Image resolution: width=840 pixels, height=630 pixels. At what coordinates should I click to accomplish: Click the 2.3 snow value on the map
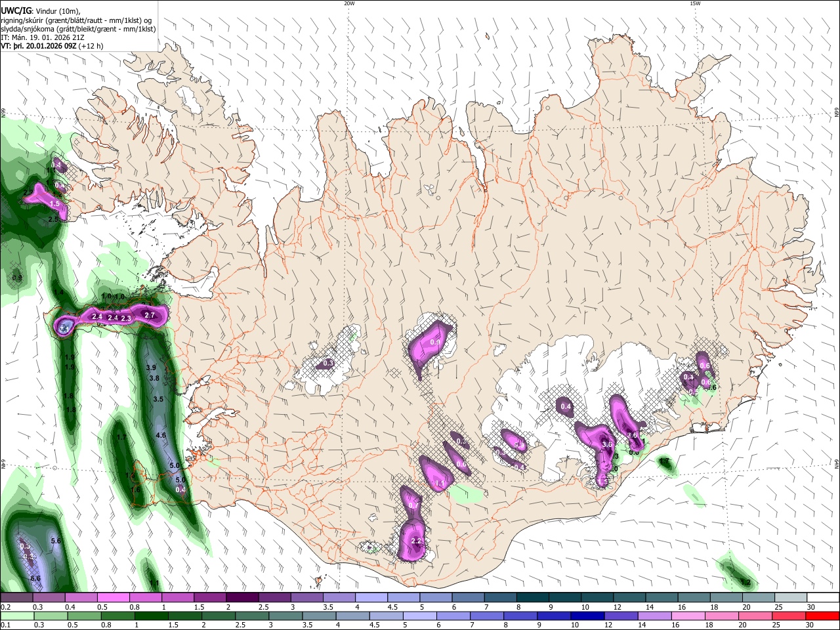(x=127, y=318)
